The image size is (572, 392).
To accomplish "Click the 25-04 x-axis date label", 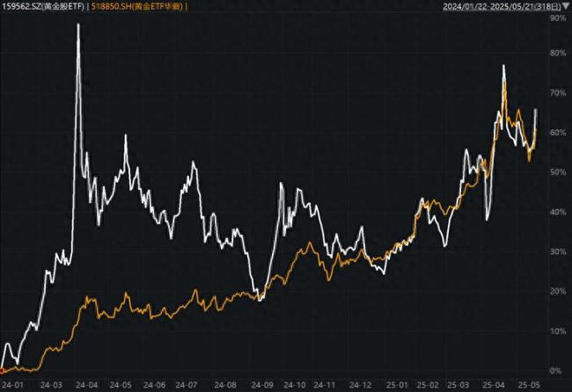I will pos(493,385).
